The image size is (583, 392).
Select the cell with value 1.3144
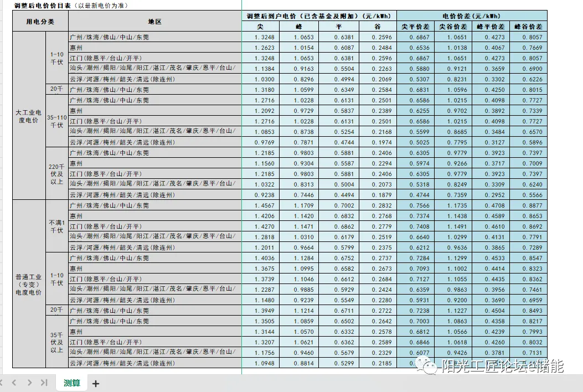coord(260,332)
